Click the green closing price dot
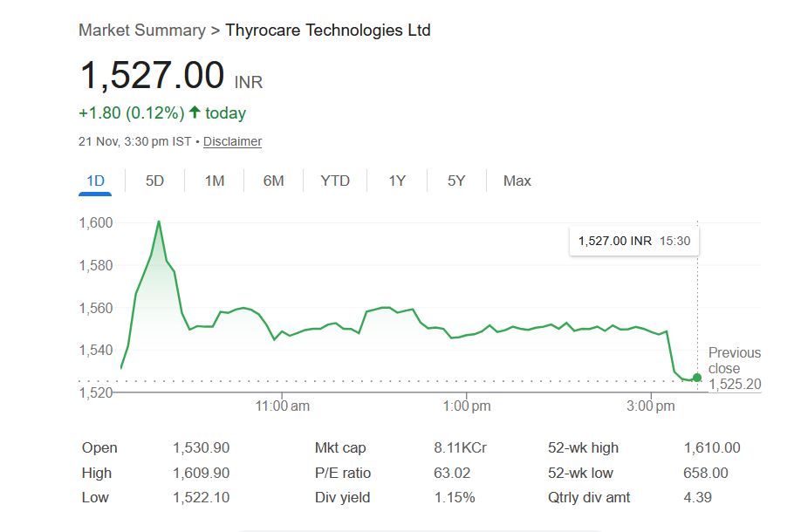This screenshot has width=808, height=532. tap(696, 378)
